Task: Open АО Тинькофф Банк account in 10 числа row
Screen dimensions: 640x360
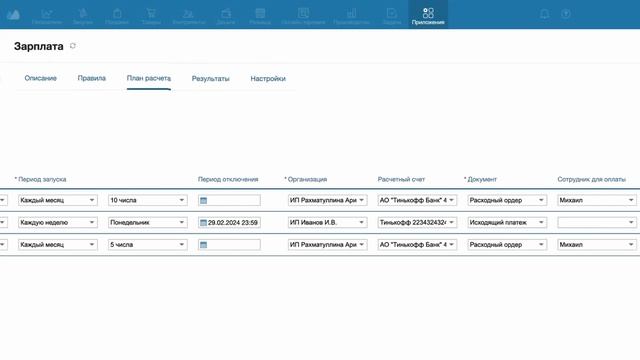Action: [417, 200]
